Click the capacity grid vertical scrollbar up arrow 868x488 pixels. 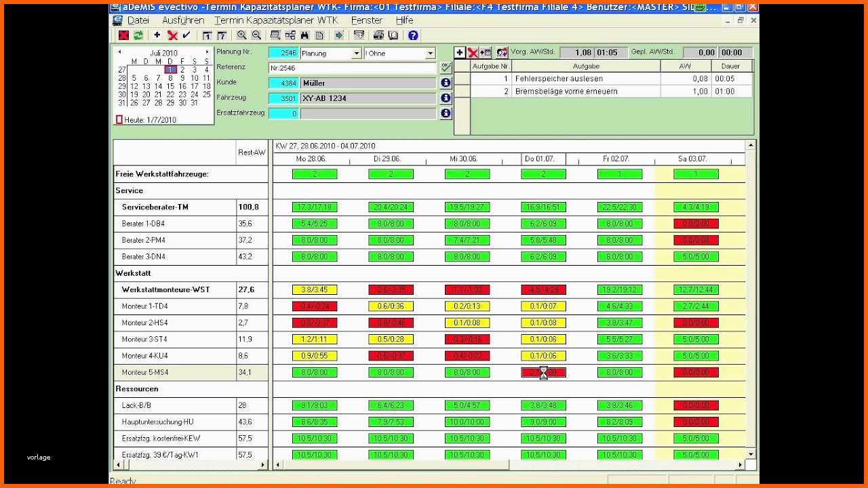751,145
